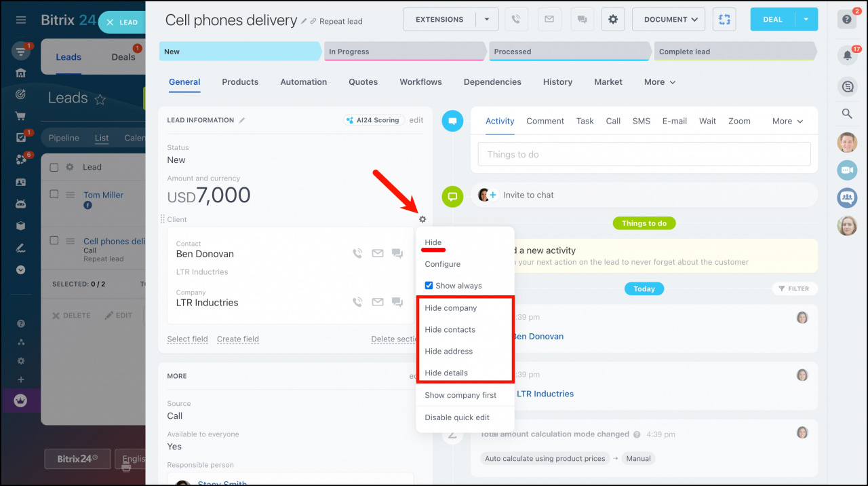The height and width of the screenshot is (486, 868).
Task: Click the Create field link
Action: click(238, 339)
